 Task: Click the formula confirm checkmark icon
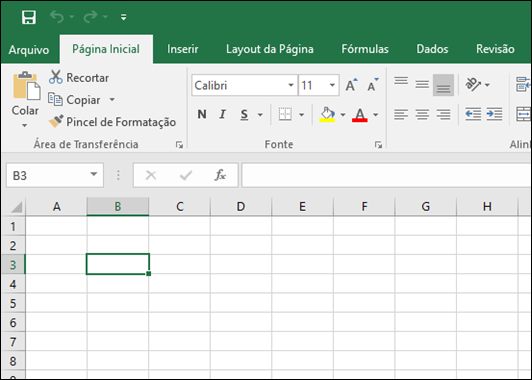[186, 175]
